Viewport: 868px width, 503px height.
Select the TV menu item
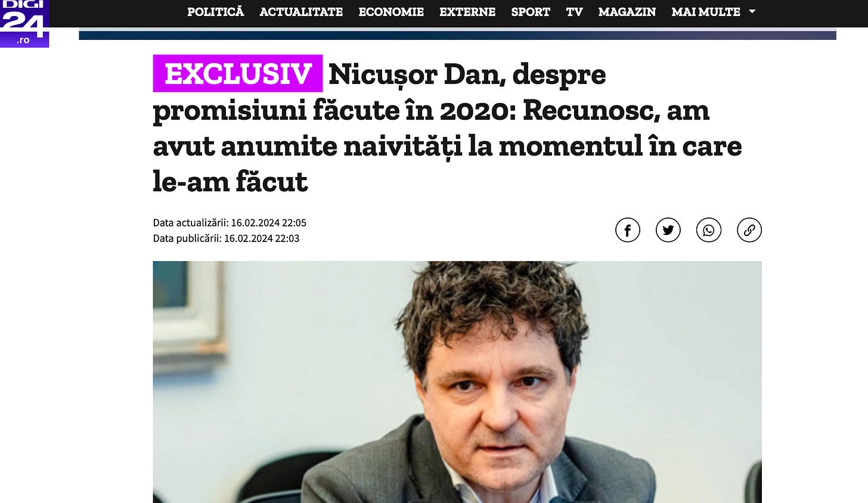[574, 12]
